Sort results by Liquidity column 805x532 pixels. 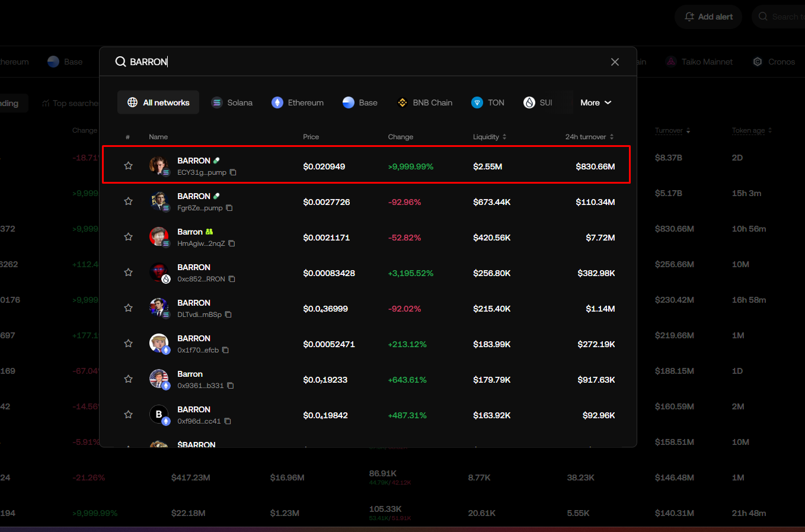pyautogui.click(x=490, y=137)
